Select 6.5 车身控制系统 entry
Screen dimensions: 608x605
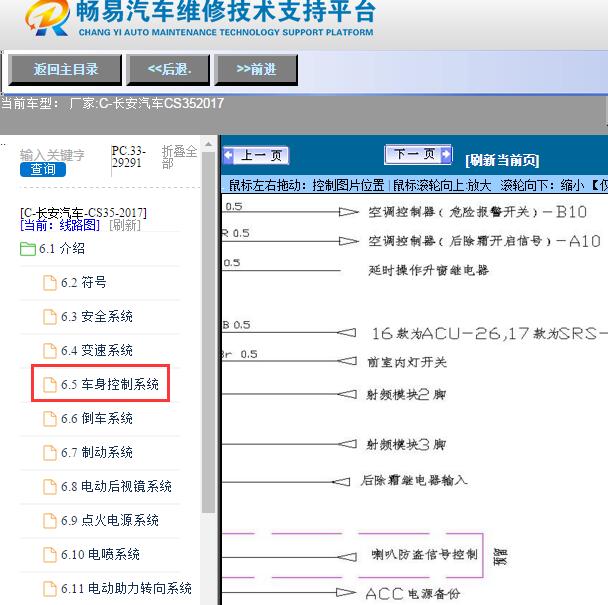110,384
